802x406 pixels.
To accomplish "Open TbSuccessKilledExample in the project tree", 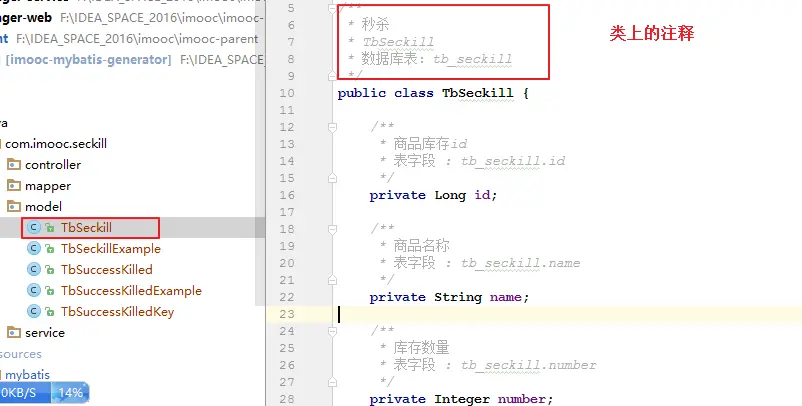I will [131, 290].
